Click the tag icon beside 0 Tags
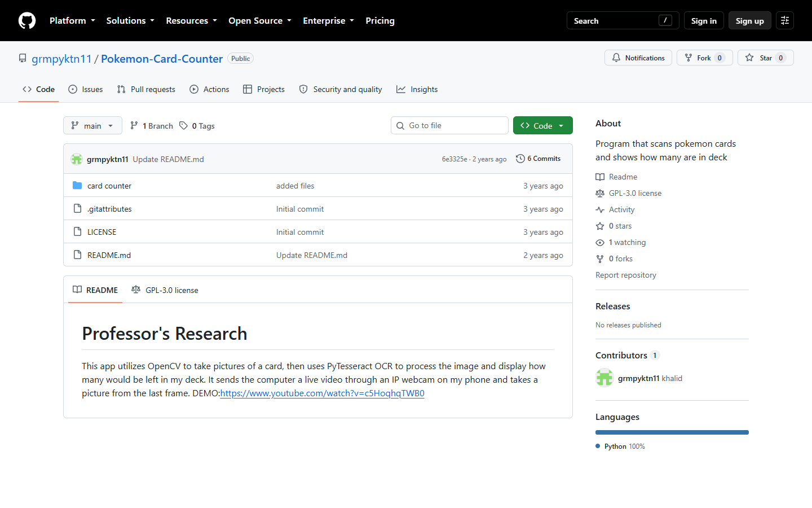Screen dimensions: 812x508 point(183,125)
